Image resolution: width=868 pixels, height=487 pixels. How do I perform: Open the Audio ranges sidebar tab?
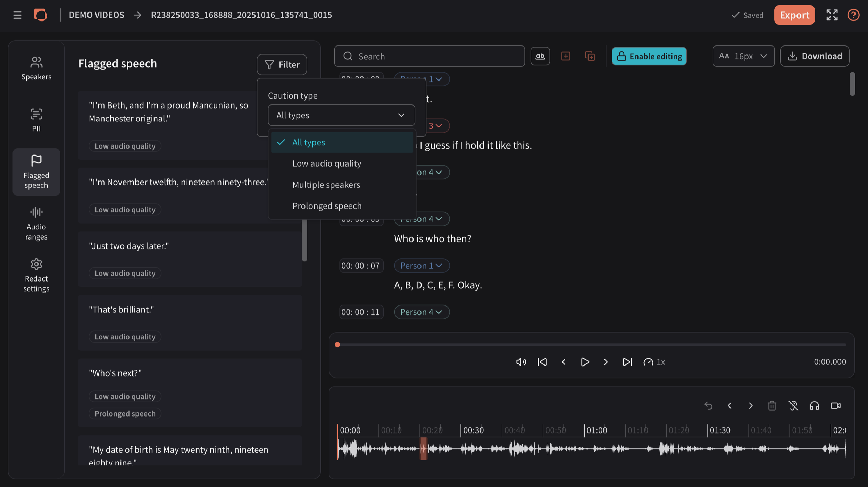(x=36, y=224)
